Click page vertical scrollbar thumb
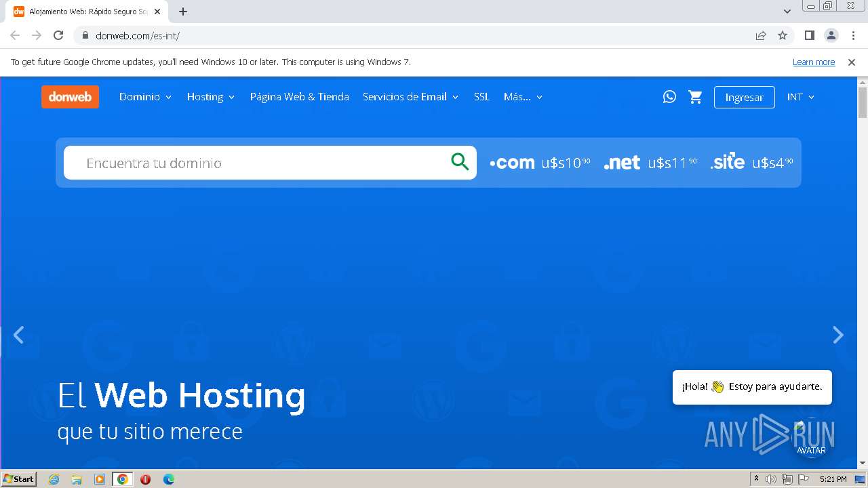Screen dimensions: 868x488 click(863, 102)
